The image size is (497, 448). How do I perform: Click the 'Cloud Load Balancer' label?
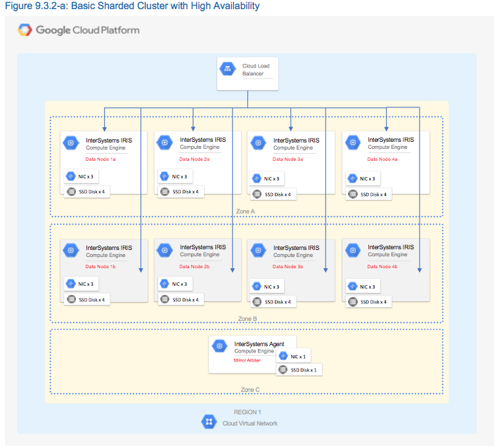pyautogui.click(x=256, y=70)
